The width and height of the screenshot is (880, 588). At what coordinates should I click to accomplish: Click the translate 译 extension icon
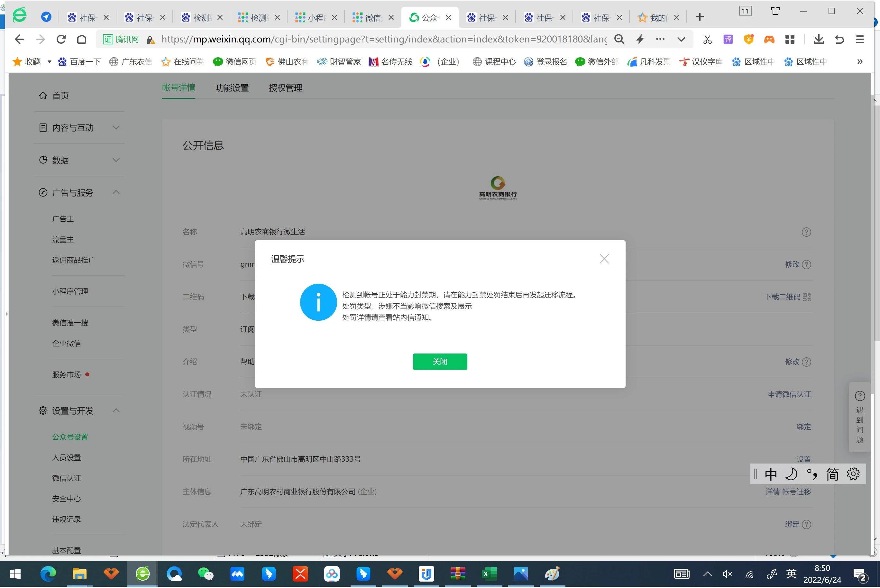[728, 39]
